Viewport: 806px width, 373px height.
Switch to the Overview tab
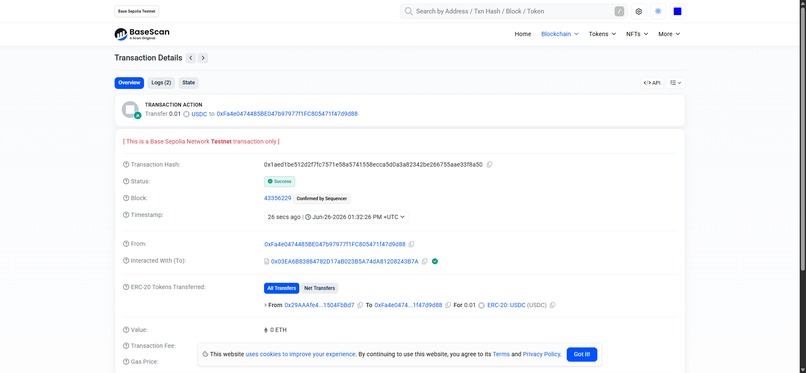pyautogui.click(x=129, y=83)
